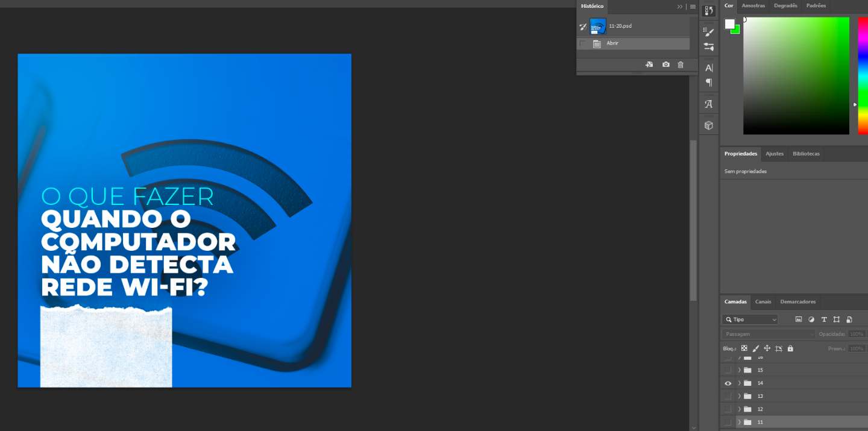This screenshot has width=868, height=431.
Task: Select the Histórico tab
Action: click(x=592, y=6)
